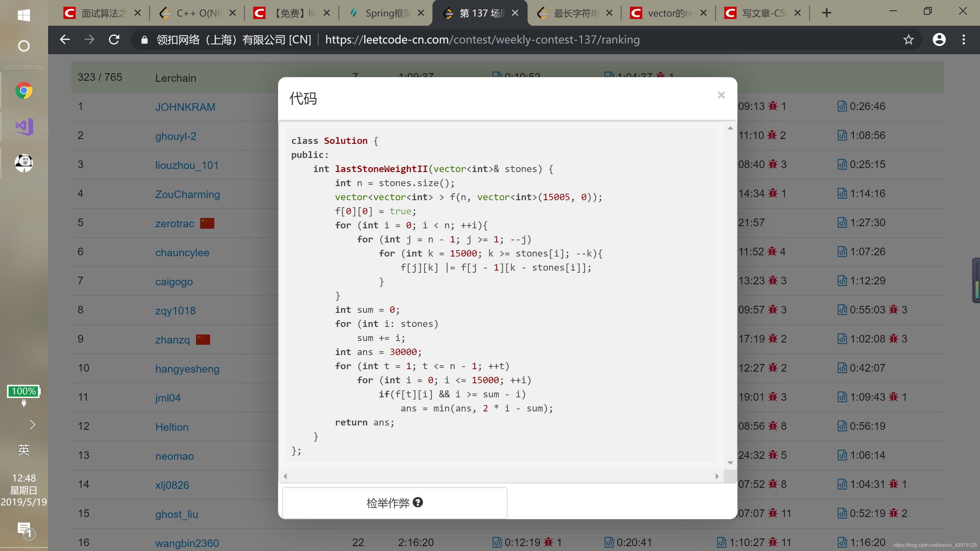Open ghouyl-2's profile link

(x=176, y=136)
